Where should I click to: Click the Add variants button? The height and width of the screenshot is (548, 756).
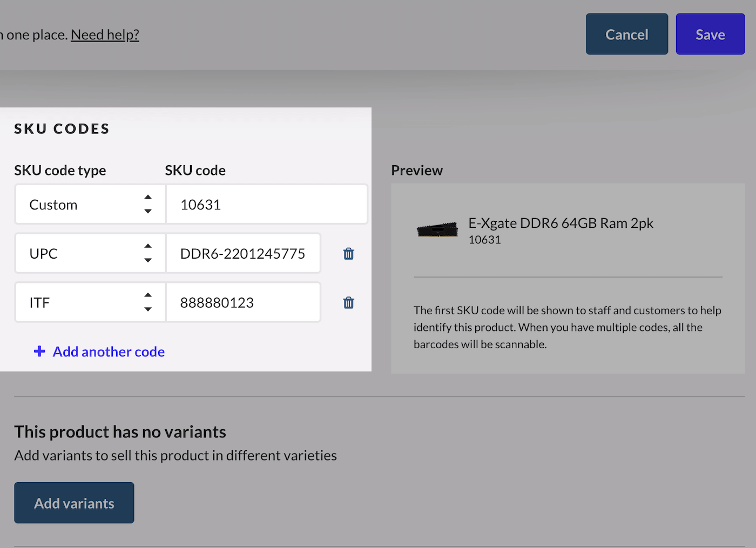pos(74,503)
